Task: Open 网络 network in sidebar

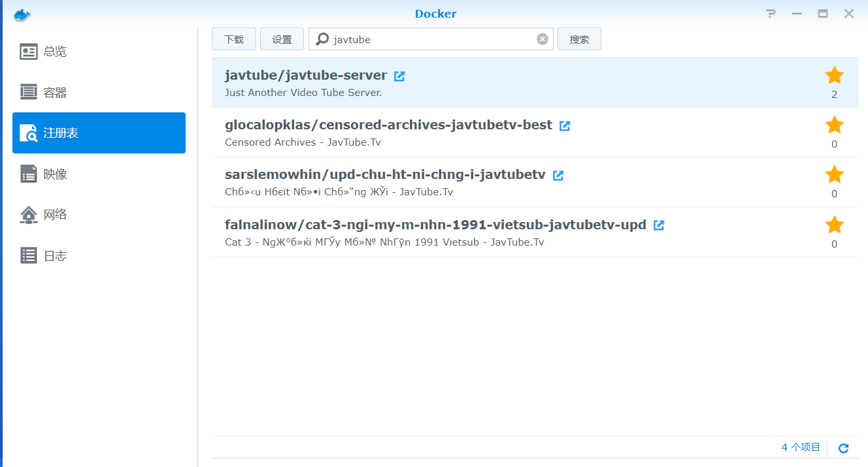Action: (99, 214)
